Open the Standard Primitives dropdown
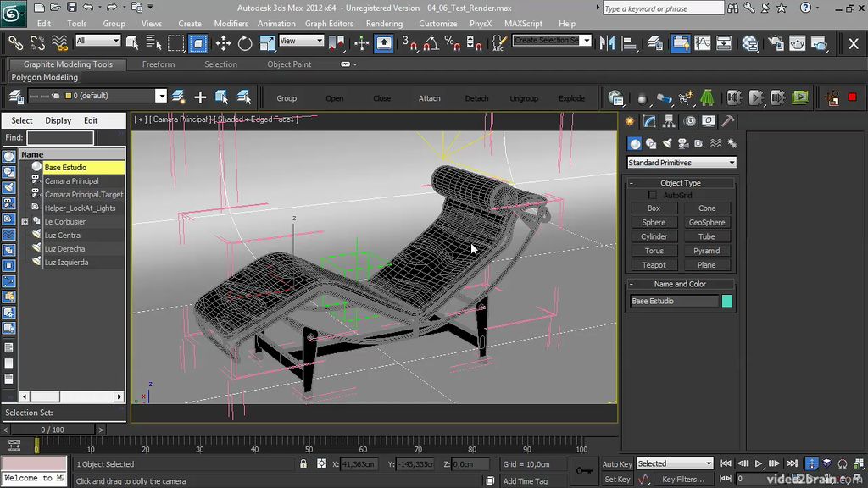 point(681,162)
